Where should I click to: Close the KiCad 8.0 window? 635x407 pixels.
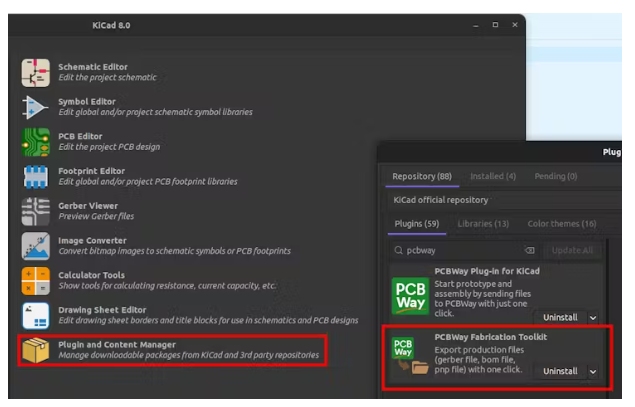(x=515, y=25)
